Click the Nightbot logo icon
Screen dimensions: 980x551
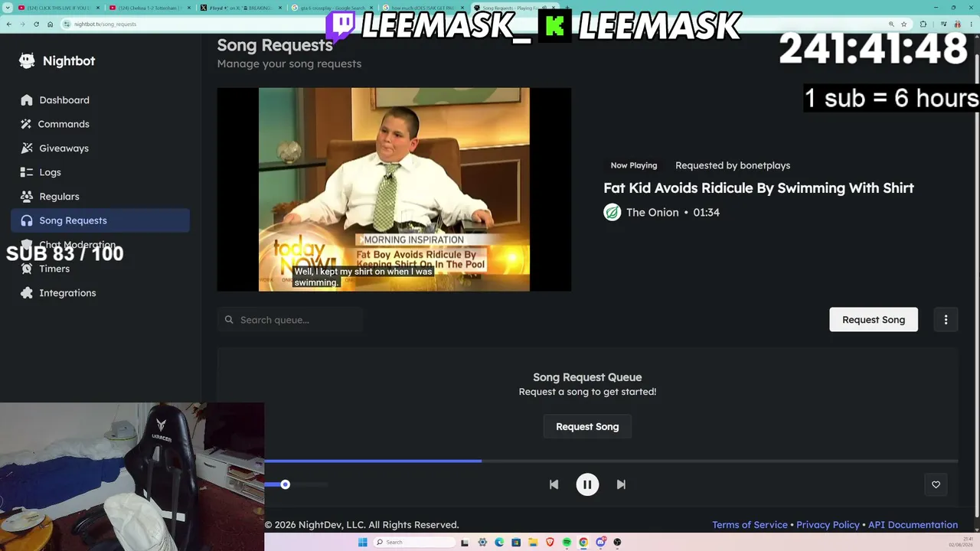pos(27,61)
